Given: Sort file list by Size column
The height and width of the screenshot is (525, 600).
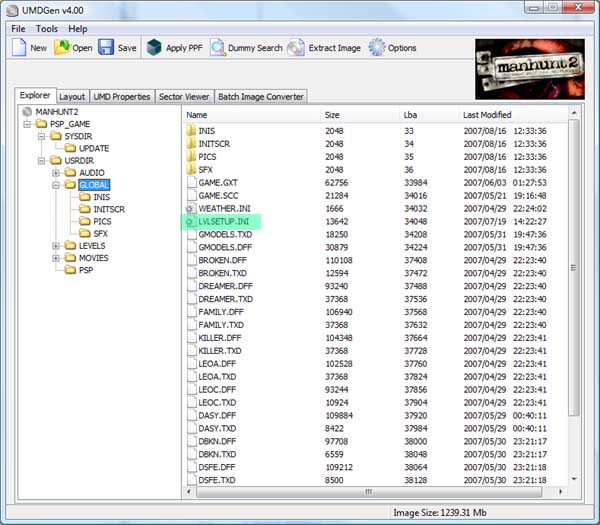Looking at the screenshot, I should (360, 115).
